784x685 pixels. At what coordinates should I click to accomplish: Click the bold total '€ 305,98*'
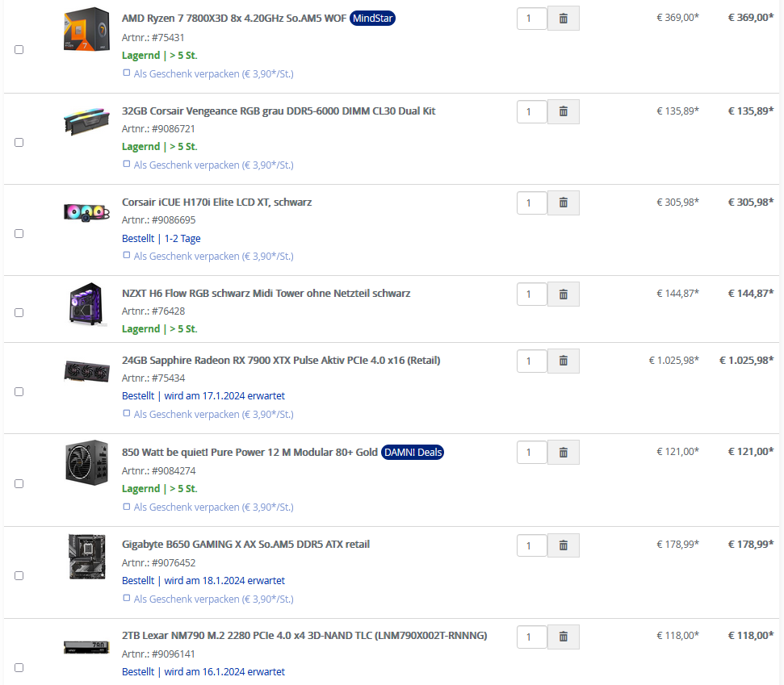751,202
